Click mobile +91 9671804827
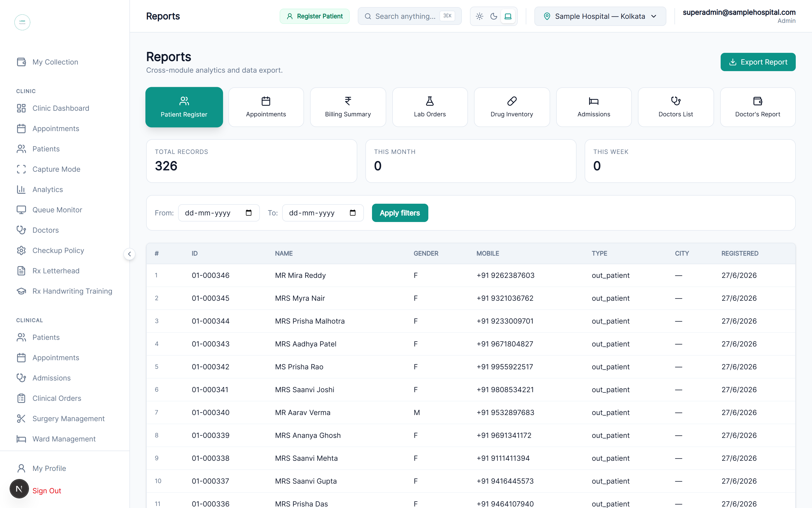 tap(505, 344)
